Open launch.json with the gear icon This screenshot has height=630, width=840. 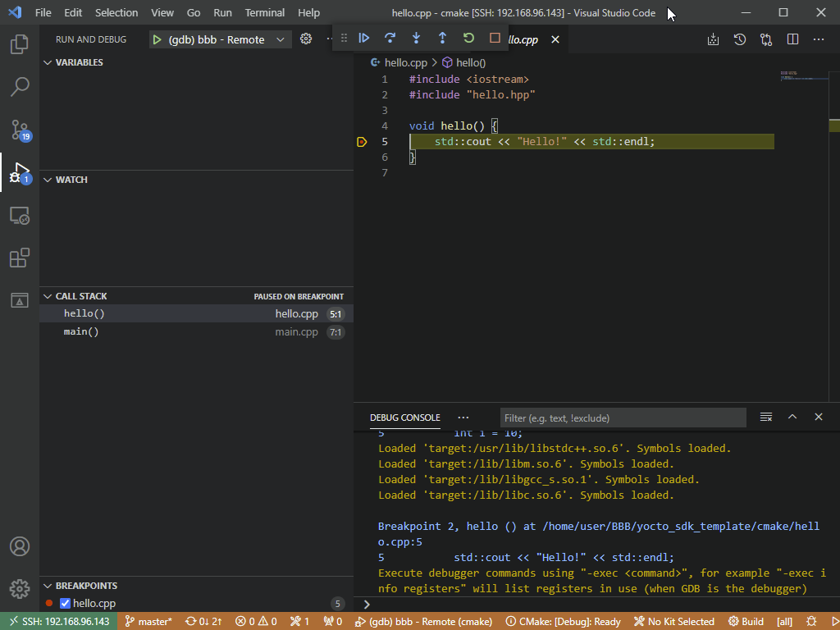[306, 39]
